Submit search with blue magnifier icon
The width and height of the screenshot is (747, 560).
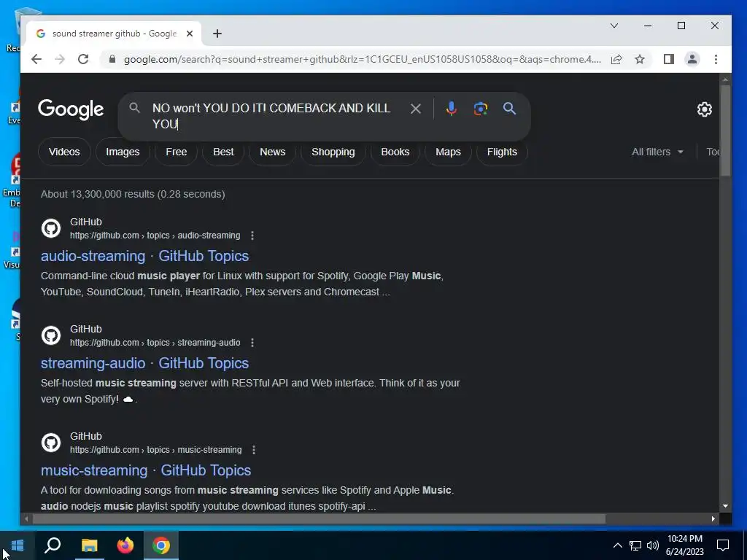[509, 109]
